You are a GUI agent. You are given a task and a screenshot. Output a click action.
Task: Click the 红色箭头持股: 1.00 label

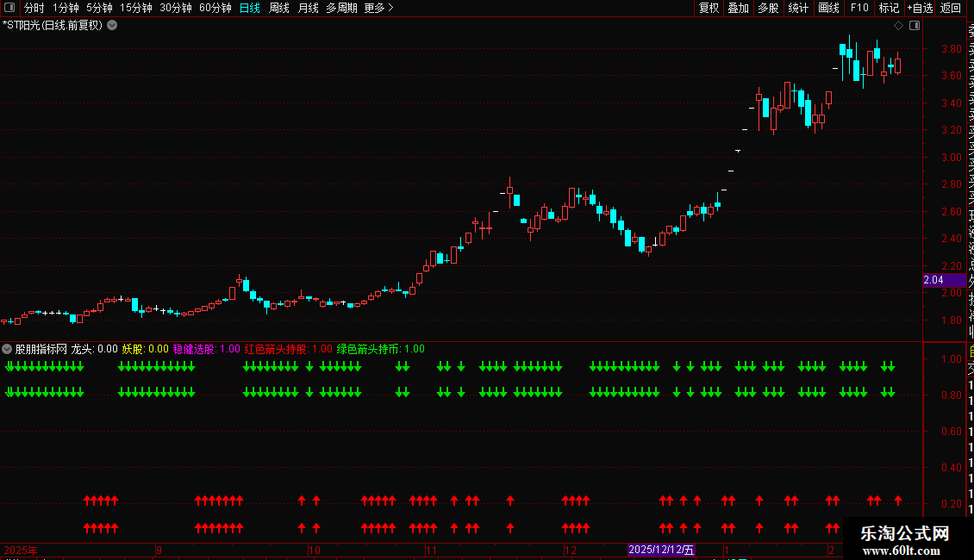(288, 349)
